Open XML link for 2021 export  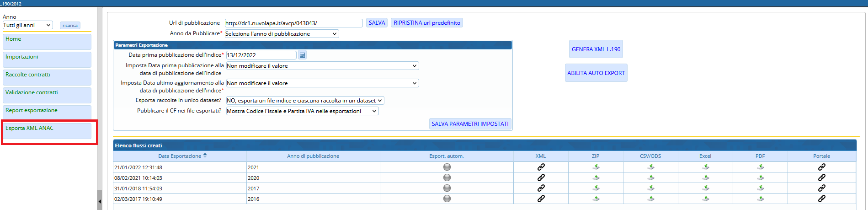541,167
